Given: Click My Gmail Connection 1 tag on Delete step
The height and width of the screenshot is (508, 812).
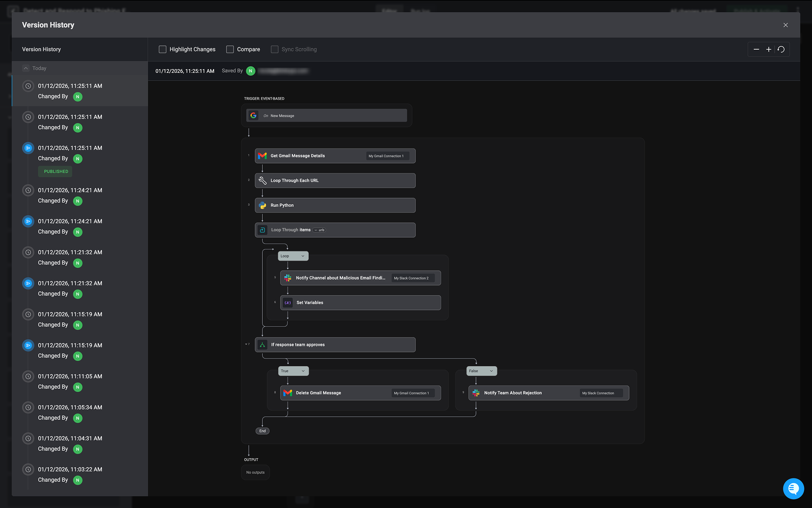Looking at the screenshot, I should pyautogui.click(x=413, y=393).
